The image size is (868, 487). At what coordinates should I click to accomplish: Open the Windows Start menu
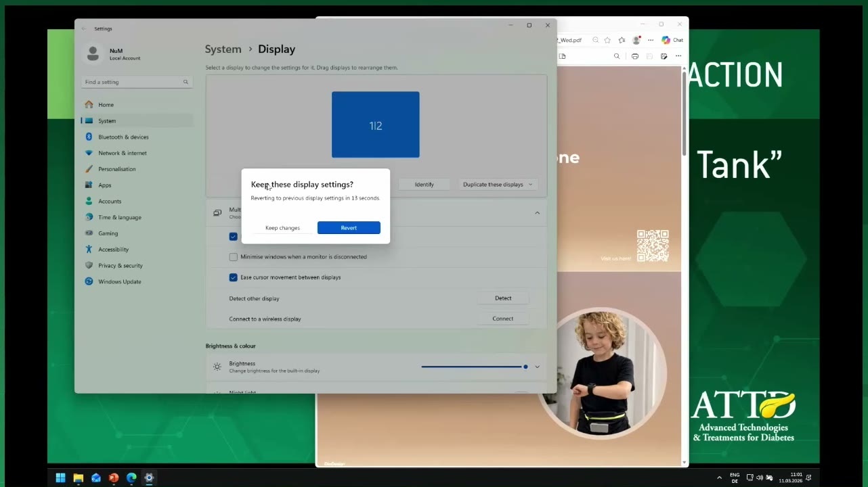60,478
